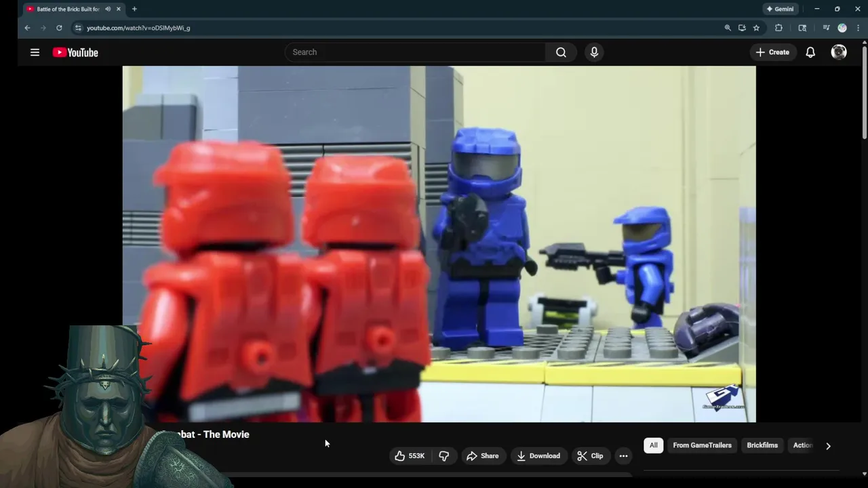Open the Chrome profile avatar
The image size is (868, 488).
point(842,28)
